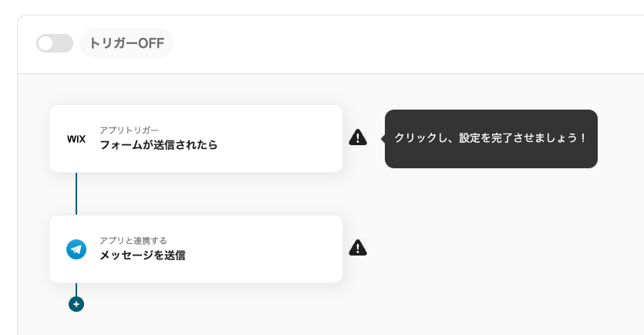Screen dimensions: 644x335
Task: Click the メッセージを送信 title text
Action: 142,255
